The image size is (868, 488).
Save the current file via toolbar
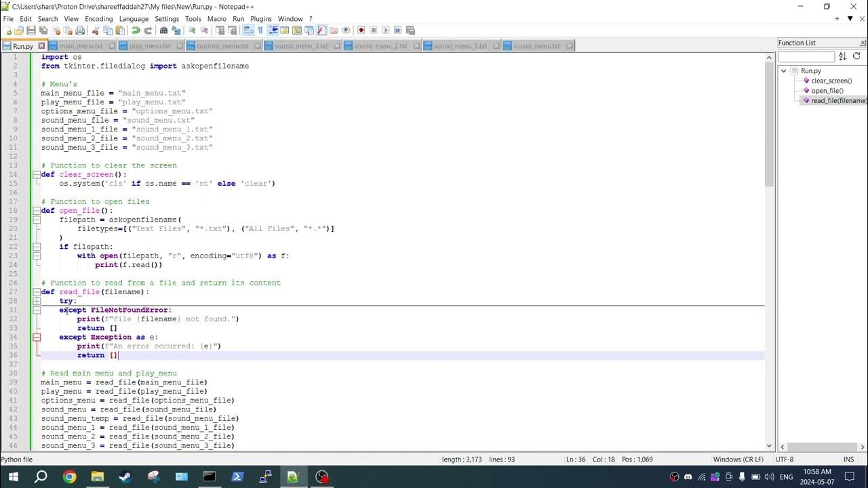(x=31, y=30)
